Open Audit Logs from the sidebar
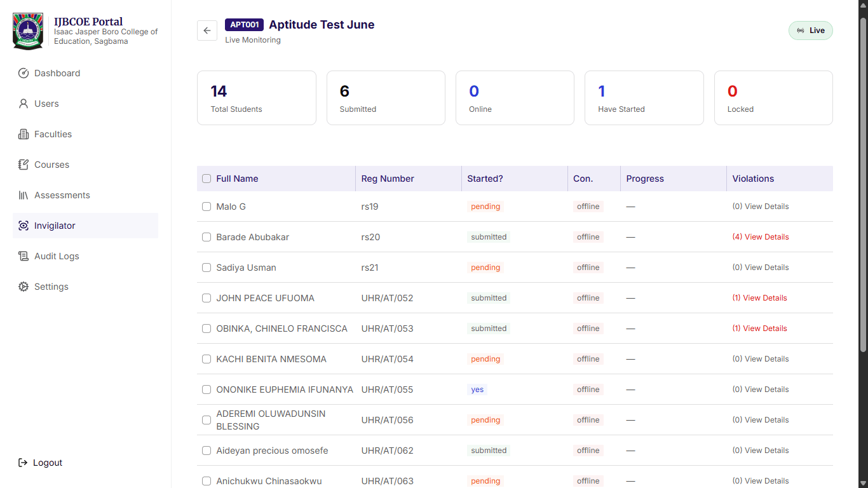The image size is (868, 488). tap(85, 256)
